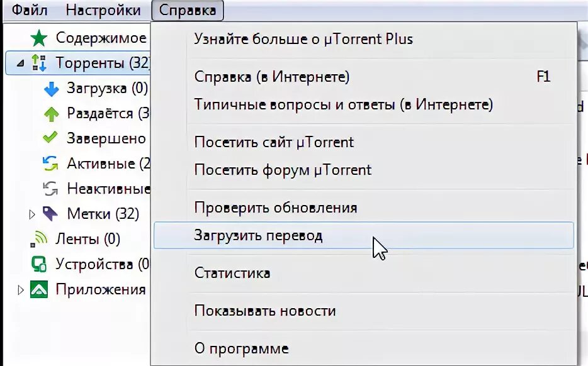Expand the Метки tree node
The image size is (588, 366).
click(32, 214)
